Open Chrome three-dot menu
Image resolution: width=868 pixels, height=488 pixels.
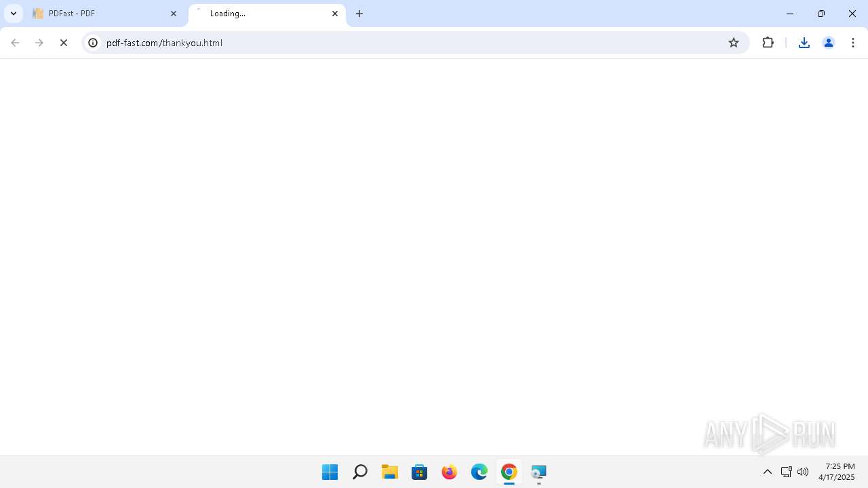pyautogui.click(x=853, y=43)
